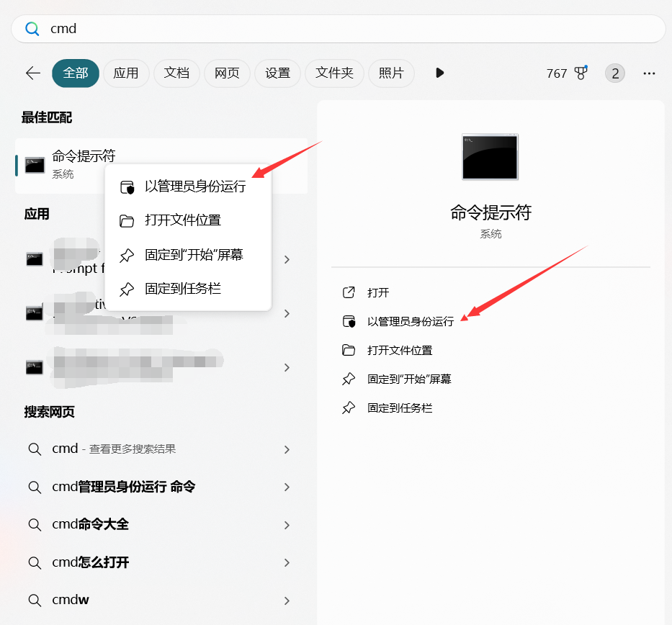Expand the second blurred app result chevron

(287, 313)
